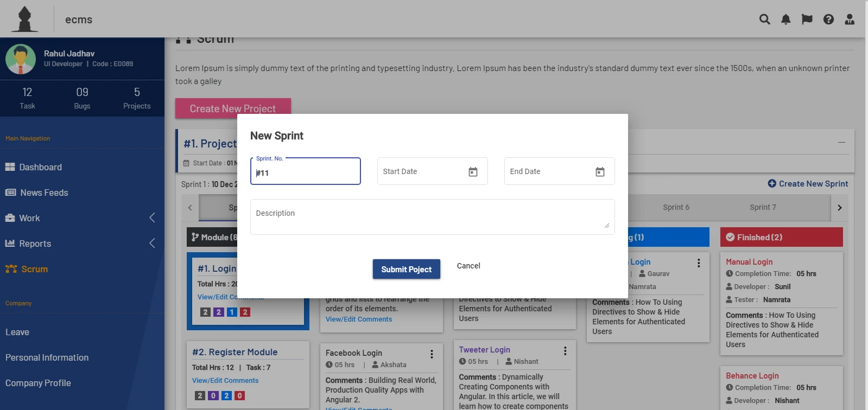Expand the Reports submenu chevron

[152, 244]
